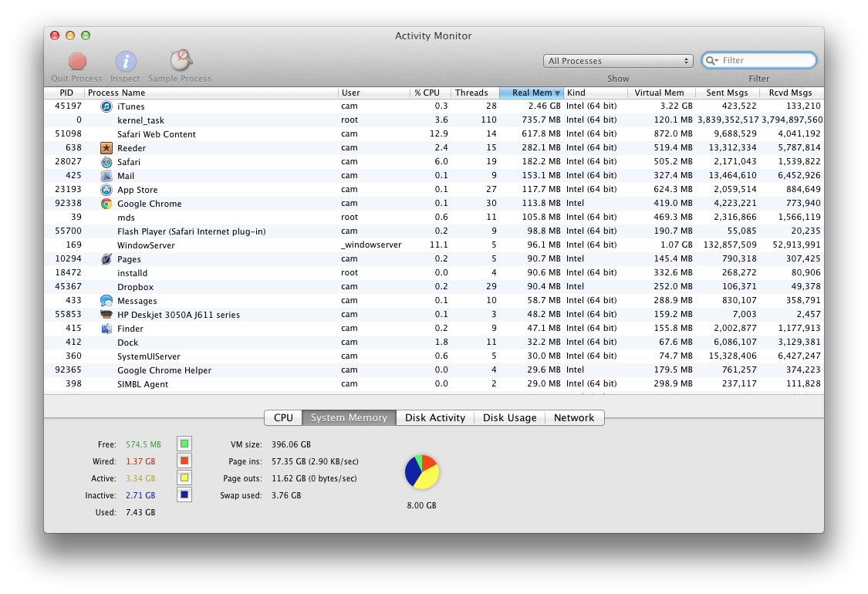Sort by the User column header
The height and width of the screenshot is (594, 868).
373,93
